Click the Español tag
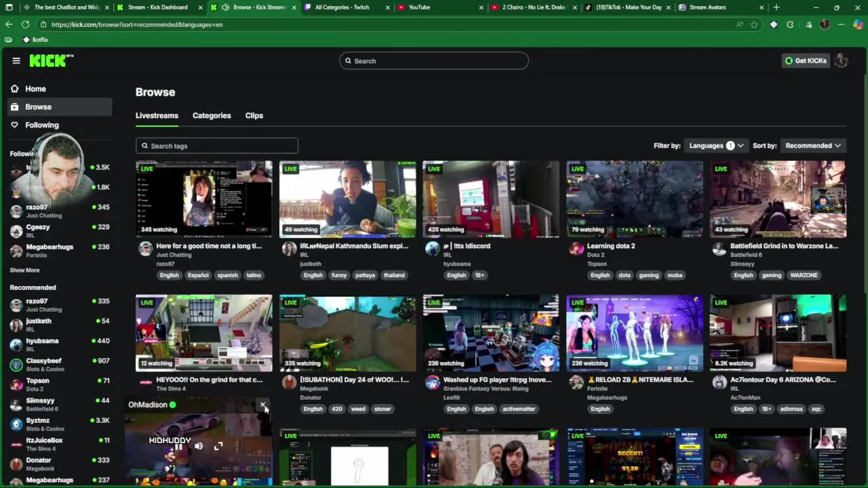Screen dimensions: 868x488 [198, 275]
